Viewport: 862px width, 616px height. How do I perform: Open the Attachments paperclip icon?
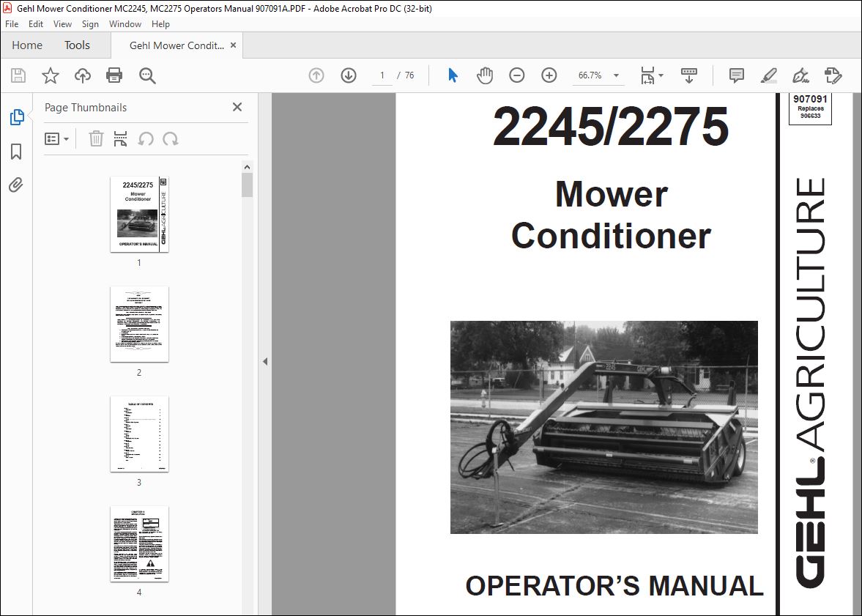coord(16,185)
